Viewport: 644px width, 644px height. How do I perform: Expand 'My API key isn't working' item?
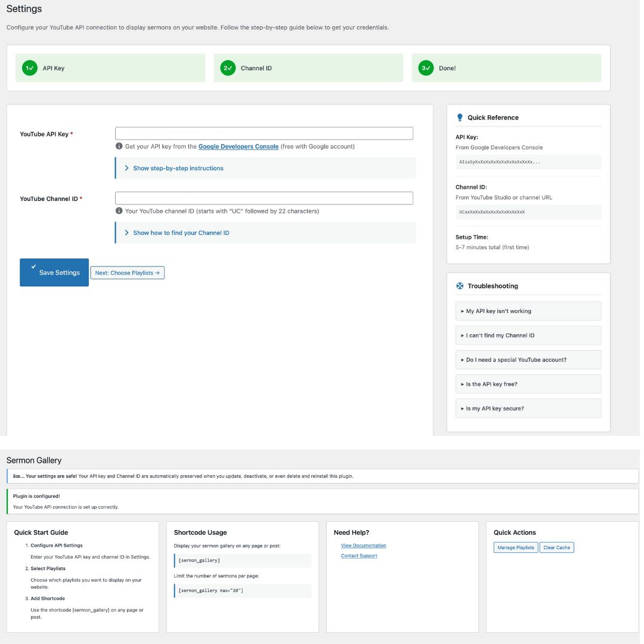pos(528,311)
